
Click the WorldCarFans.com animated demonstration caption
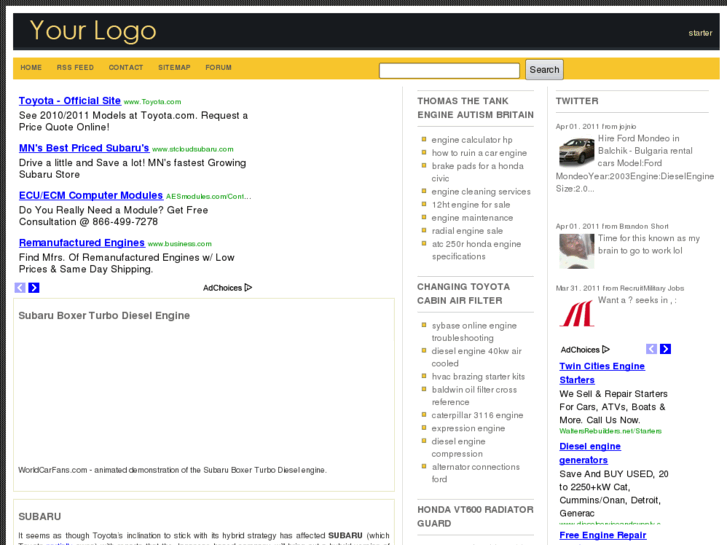tap(172, 470)
